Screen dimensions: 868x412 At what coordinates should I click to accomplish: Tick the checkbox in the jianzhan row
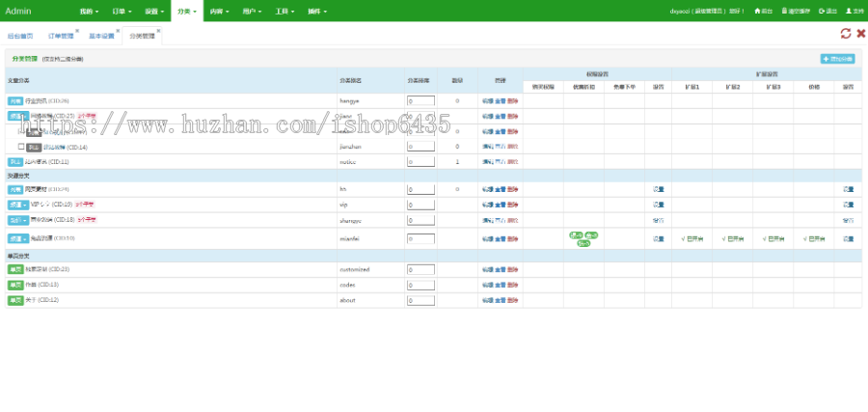[21, 147]
